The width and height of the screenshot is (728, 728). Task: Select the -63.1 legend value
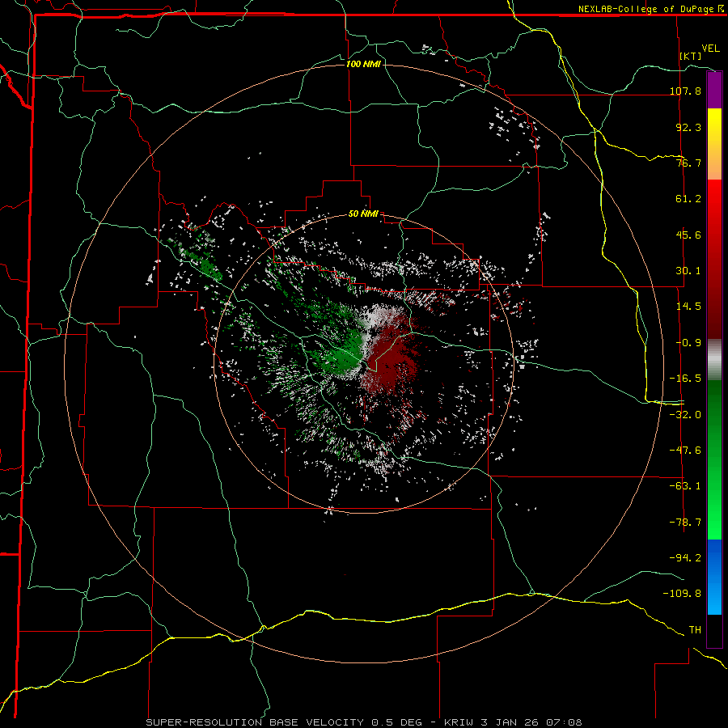pos(685,486)
